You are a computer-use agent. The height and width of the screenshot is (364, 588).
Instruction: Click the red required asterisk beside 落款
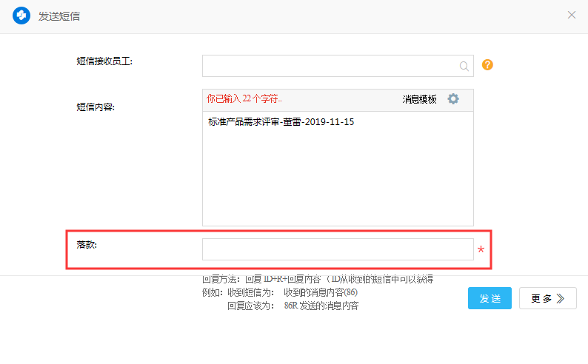pyautogui.click(x=481, y=251)
